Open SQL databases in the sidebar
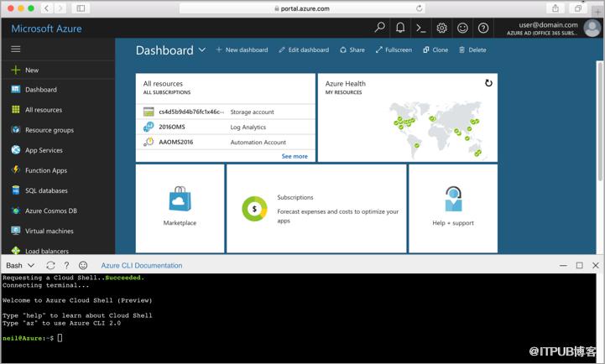The height and width of the screenshot is (364, 605). (x=58, y=190)
